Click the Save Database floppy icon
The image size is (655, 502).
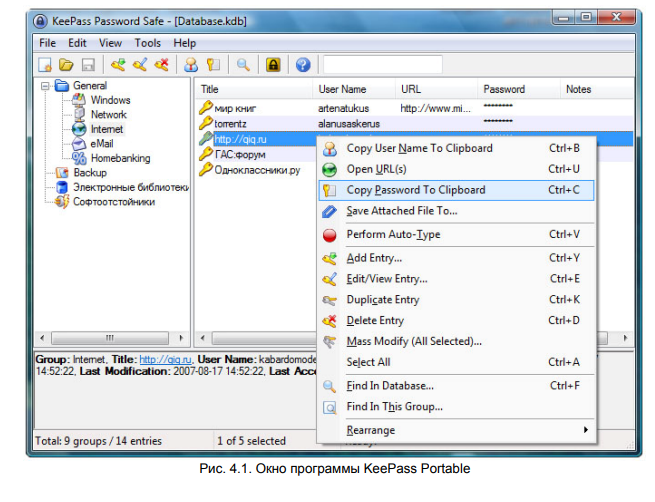click(87, 65)
